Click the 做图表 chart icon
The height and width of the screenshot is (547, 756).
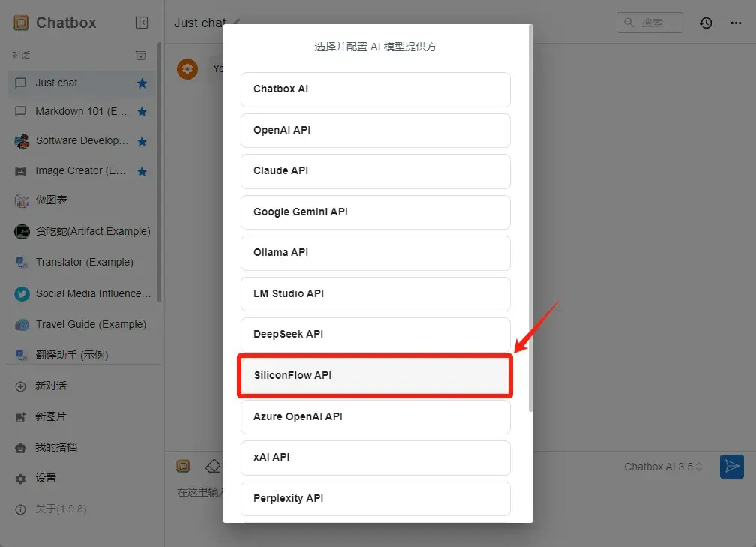point(22,200)
